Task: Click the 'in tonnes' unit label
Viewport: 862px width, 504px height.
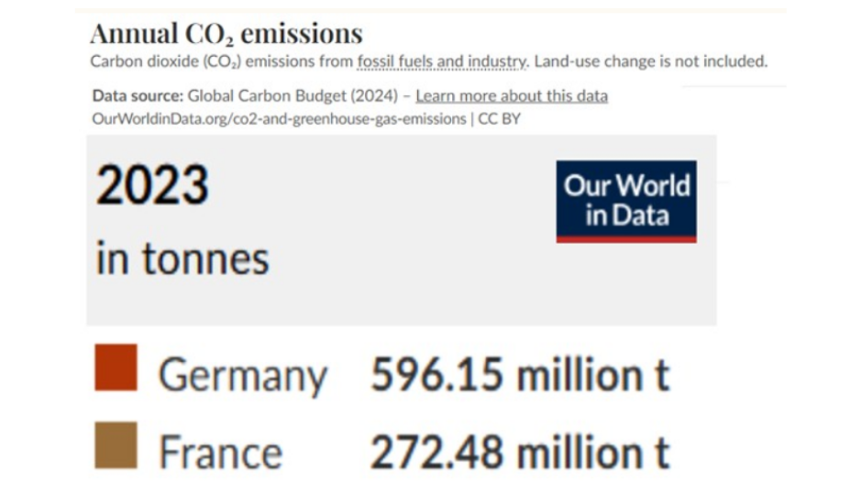Action: point(182,259)
